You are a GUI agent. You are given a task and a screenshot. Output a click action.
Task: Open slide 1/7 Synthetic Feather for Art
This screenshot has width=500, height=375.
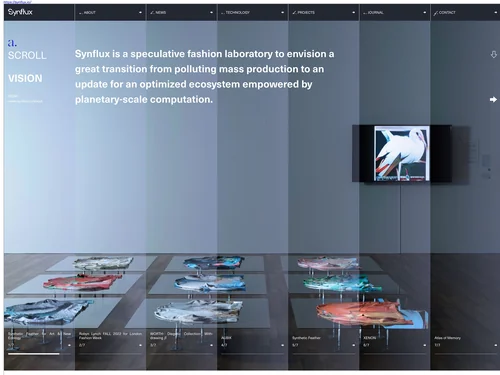click(x=39, y=335)
